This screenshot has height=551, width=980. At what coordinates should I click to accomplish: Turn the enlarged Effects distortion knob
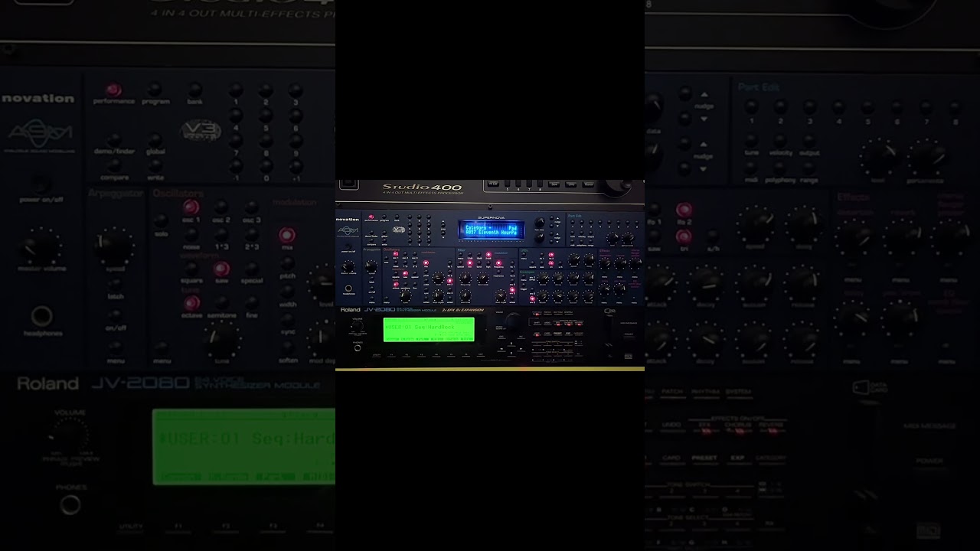click(854, 236)
